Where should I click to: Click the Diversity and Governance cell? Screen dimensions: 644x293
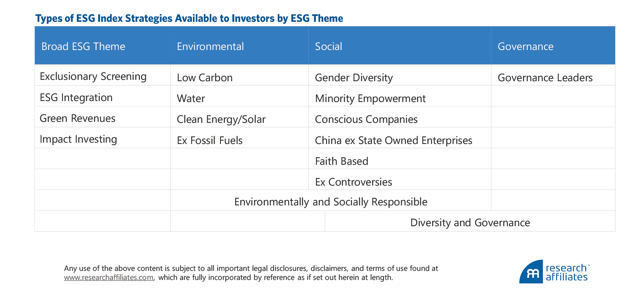pos(470,223)
